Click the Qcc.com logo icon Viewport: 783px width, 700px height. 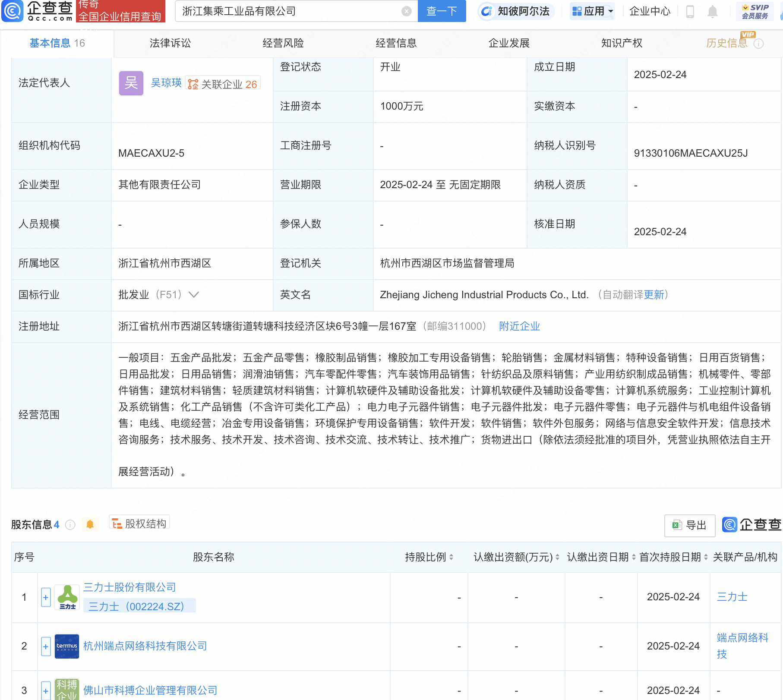pyautogui.click(x=12, y=11)
